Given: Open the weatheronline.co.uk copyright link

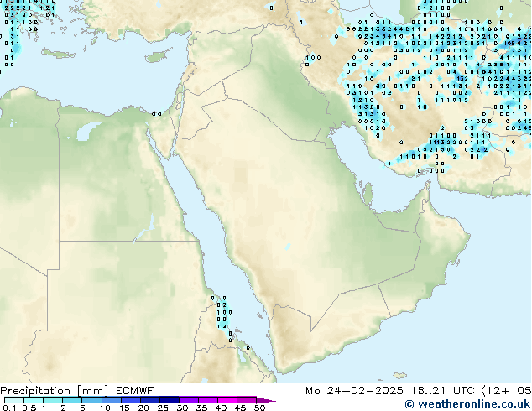Looking at the screenshot, I should [x=467, y=404].
